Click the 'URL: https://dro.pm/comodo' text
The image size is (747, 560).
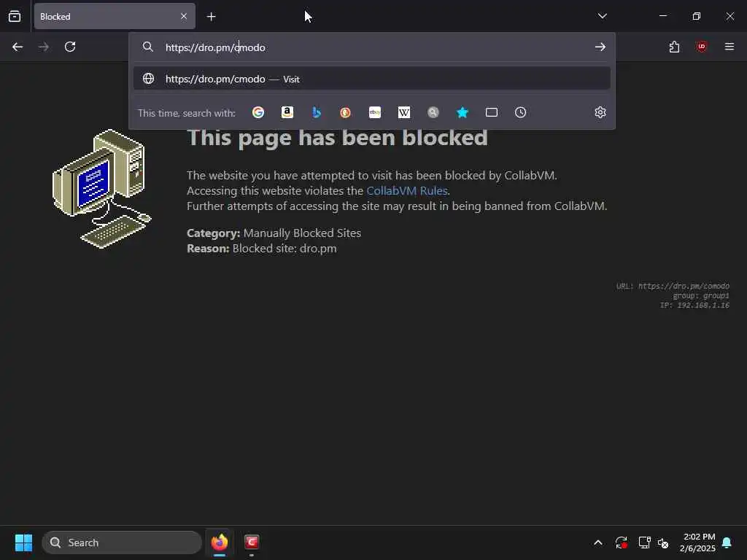[673, 286]
